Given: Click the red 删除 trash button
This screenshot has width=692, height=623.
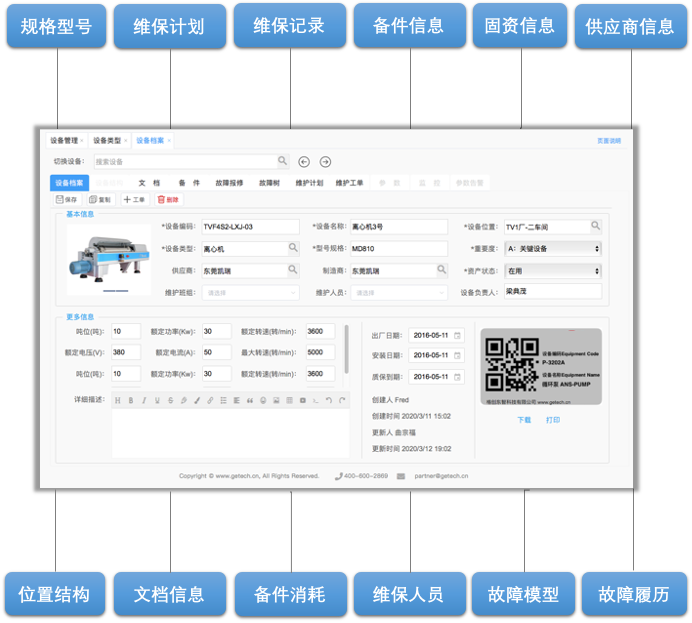Looking at the screenshot, I should click(x=168, y=200).
